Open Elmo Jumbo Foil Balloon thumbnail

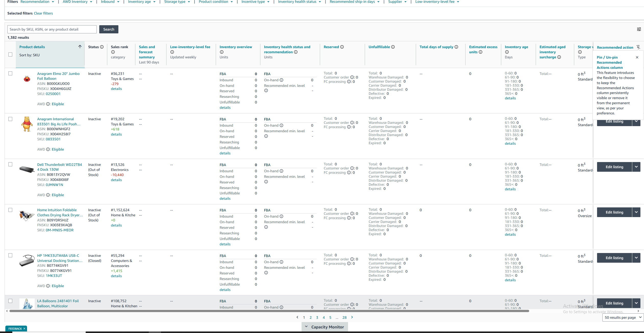[x=27, y=79]
